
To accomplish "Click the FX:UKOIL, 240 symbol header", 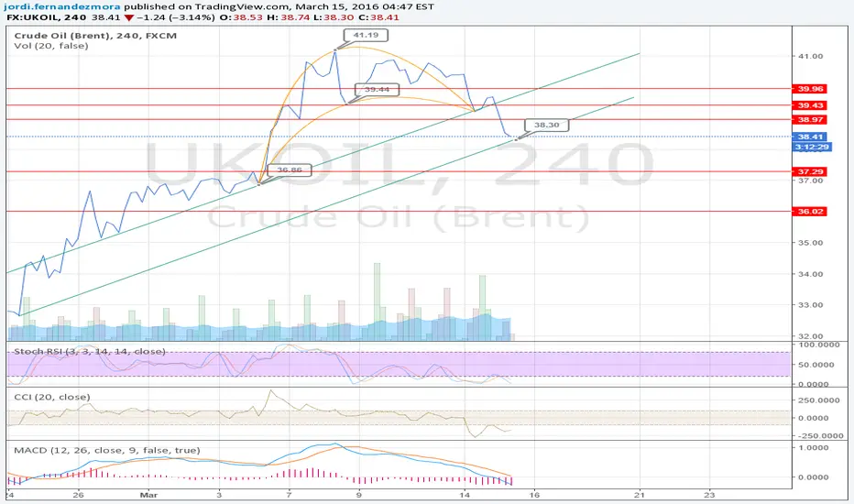I will click(x=47, y=17).
